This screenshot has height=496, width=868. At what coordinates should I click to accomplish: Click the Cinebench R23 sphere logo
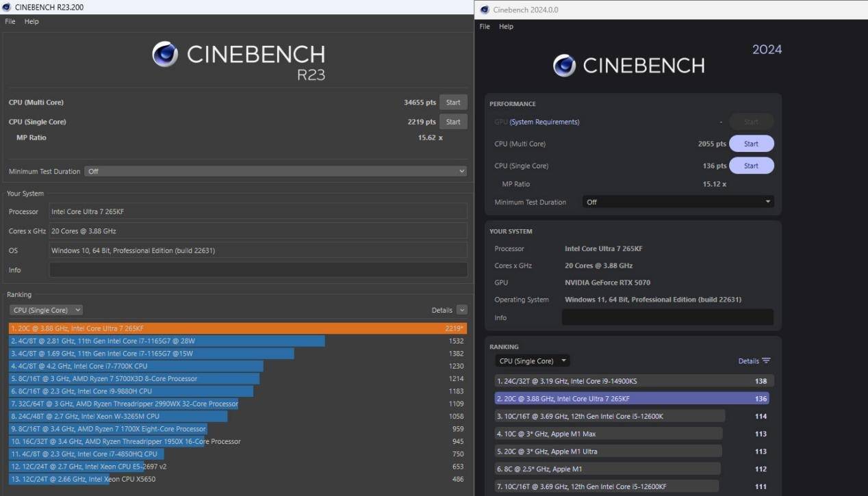pos(165,54)
